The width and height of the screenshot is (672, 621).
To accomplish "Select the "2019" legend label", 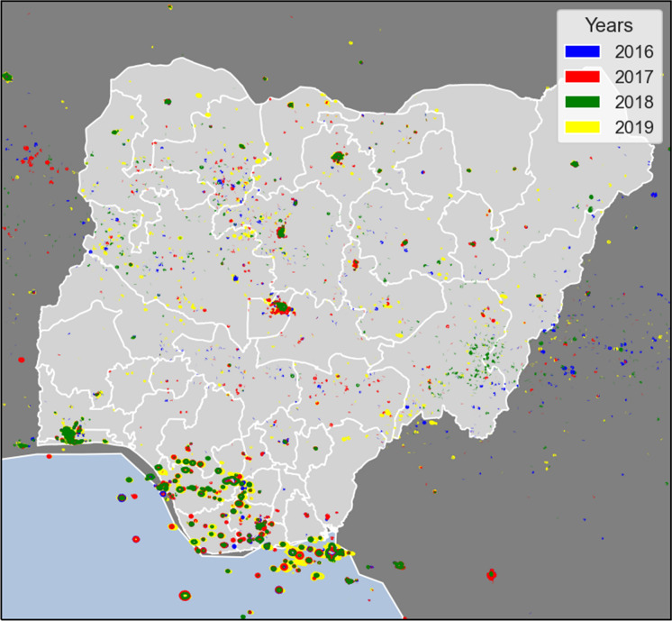I will click(x=634, y=127).
